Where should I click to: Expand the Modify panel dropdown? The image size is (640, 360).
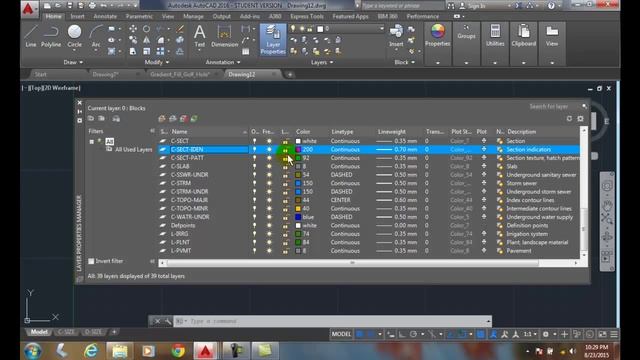157,62
